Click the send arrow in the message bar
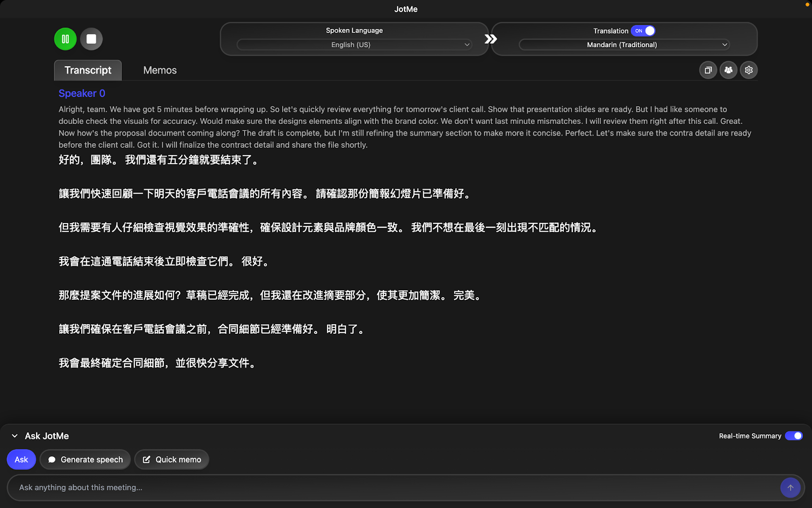 coord(790,487)
